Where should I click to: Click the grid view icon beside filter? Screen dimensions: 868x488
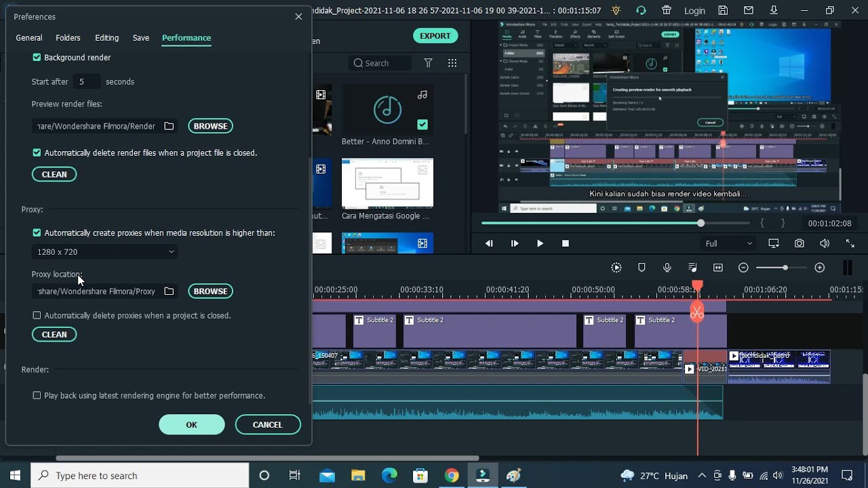(x=452, y=63)
